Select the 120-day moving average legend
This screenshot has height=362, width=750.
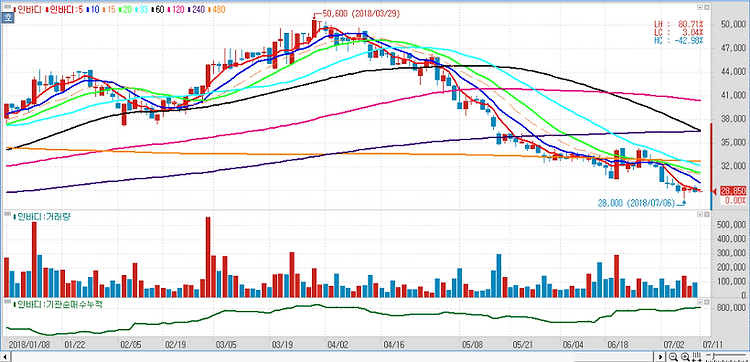[176, 9]
